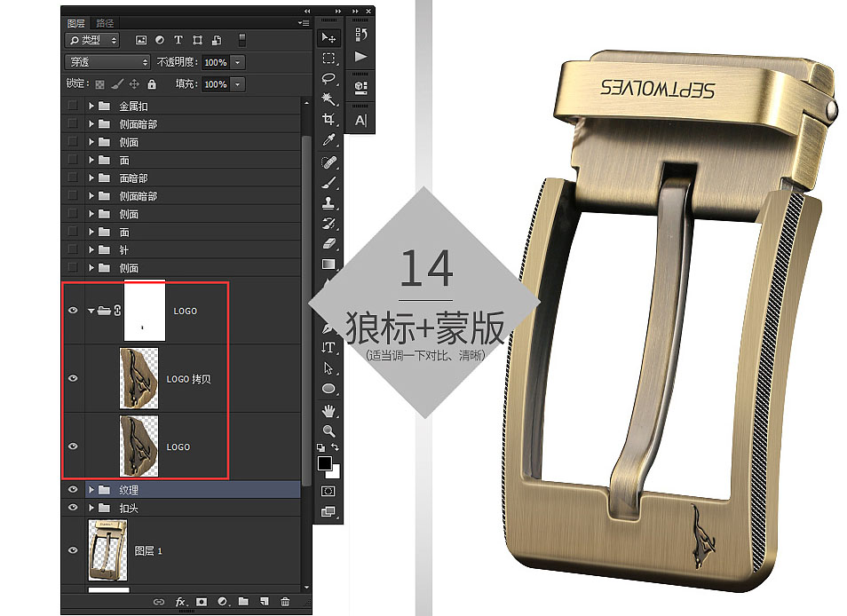This screenshot has width=847, height=616.
Task: Filter layers by smart objects icon
Action: point(217,40)
